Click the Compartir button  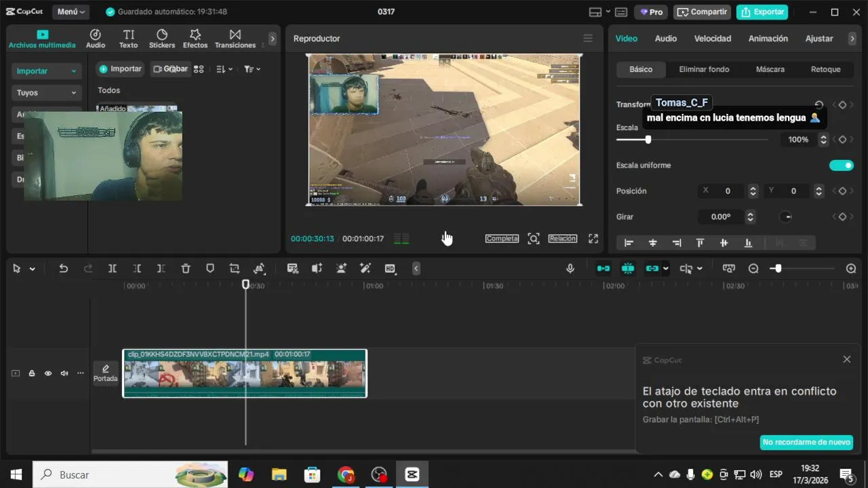pyautogui.click(x=702, y=12)
